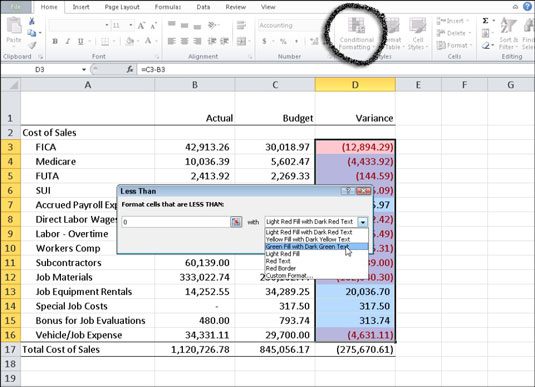Toggle Underline formatting
The image size is (535, 387).
point(81,41)
